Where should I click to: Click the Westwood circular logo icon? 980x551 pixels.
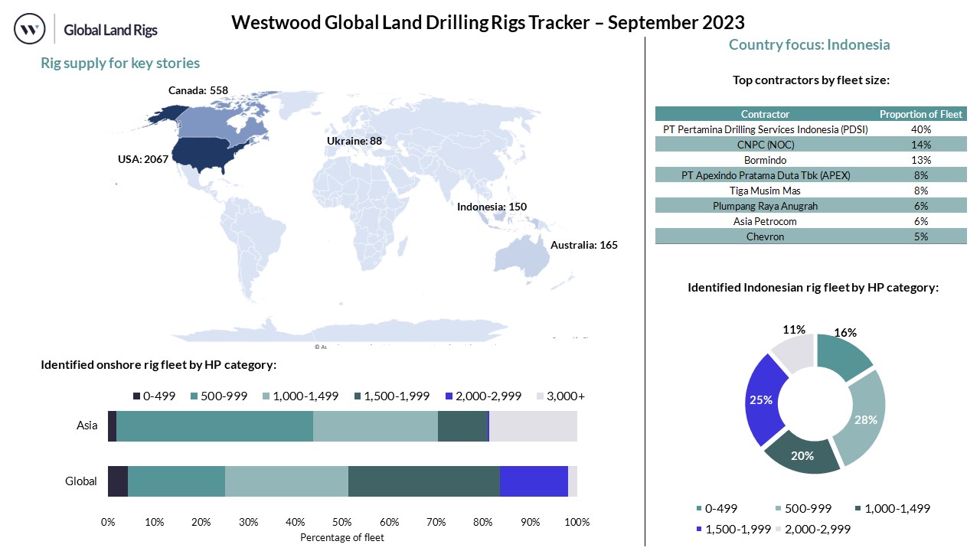click(x=30, y=30)
